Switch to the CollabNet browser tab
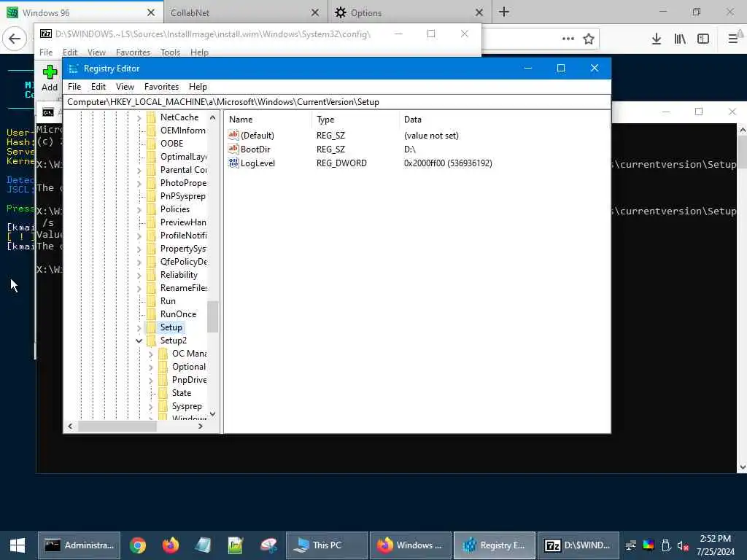 245,12
